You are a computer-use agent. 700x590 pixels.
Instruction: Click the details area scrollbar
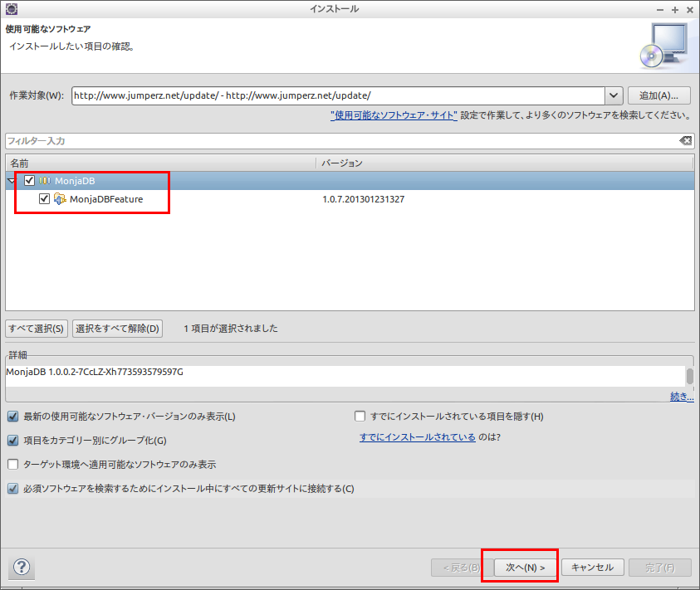(x=690, y=376)
